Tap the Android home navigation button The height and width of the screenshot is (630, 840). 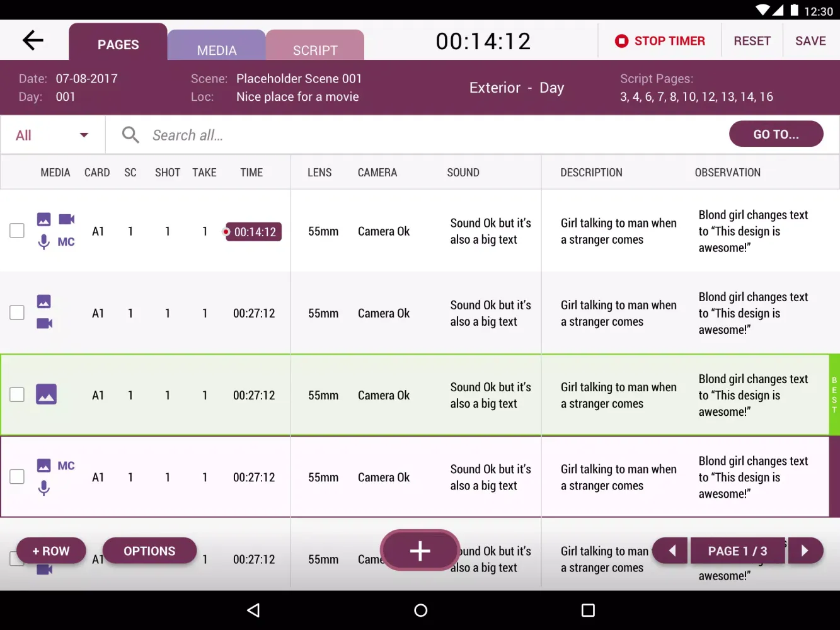[420, 610]
